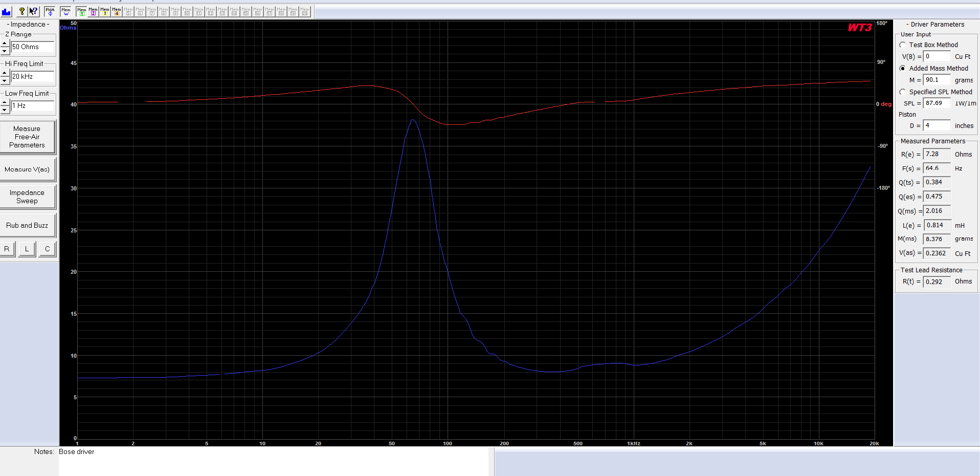Click the R(e) 7.28 Ohms value
This screenshot has width=980, height=476.
[x=937, y=155]
